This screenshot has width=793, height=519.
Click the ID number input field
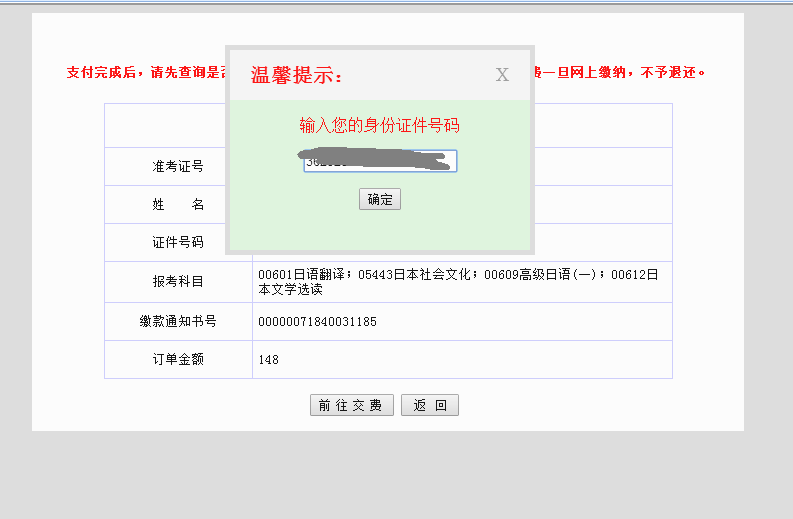point(380,162)
